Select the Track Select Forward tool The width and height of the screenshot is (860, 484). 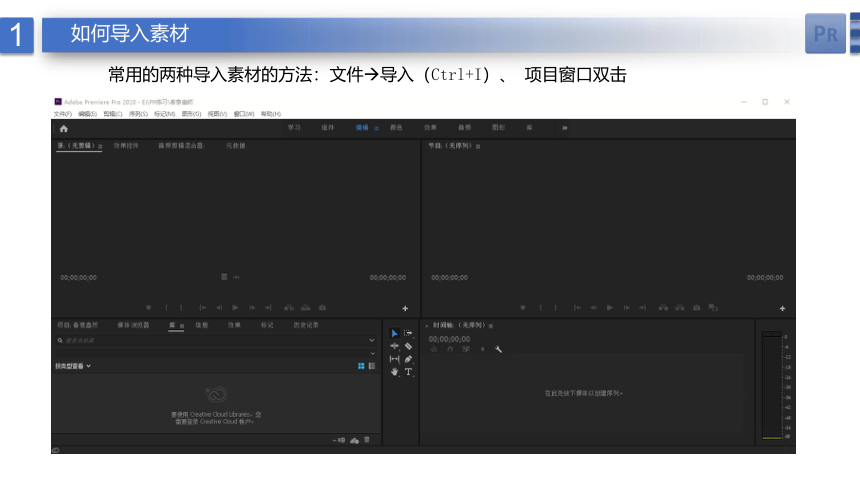(408, 333)
